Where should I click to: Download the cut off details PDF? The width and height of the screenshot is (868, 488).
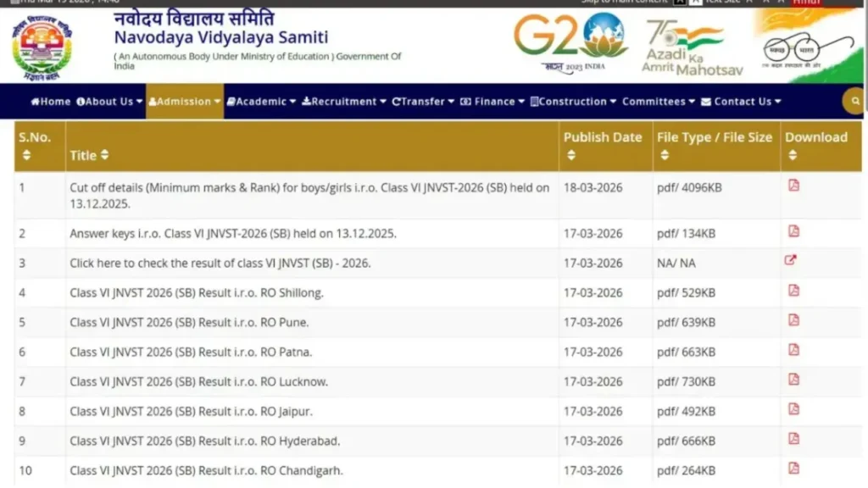pyautogui.click(x=793, y=186)
